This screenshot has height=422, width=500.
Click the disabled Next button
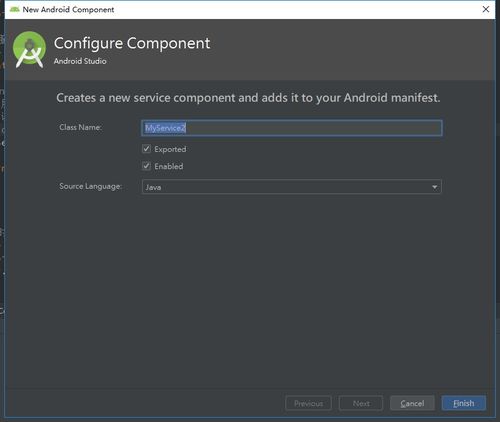(x=361, y=403)
